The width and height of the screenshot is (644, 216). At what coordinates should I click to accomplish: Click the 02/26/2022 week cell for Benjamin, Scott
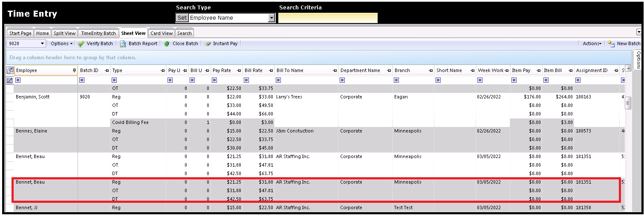(x=493, y=97)
